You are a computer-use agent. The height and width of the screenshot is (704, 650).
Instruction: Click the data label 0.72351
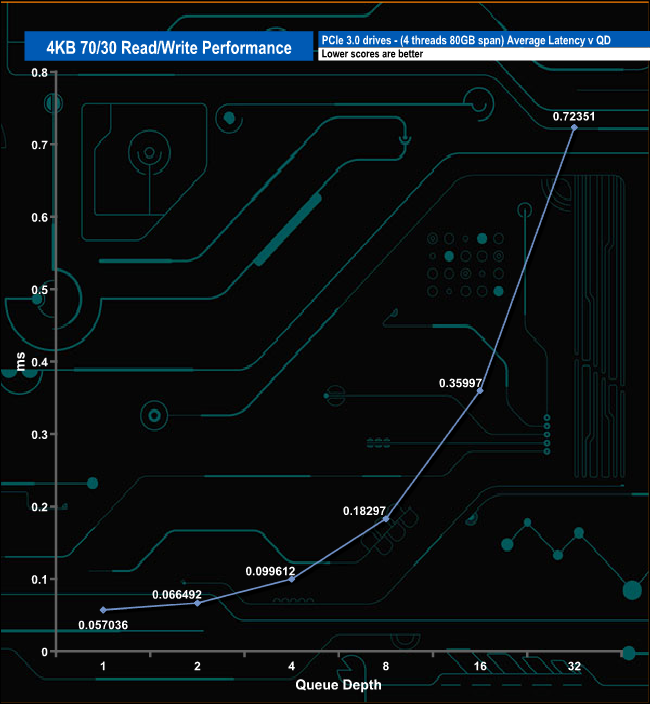pyautogui.click(x=574, y=117)
